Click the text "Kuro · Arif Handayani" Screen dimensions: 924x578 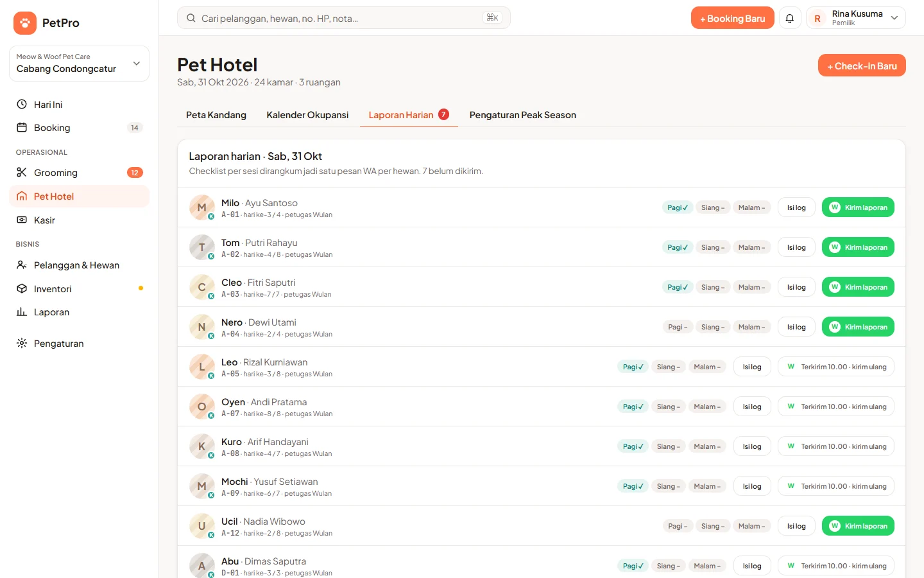265,442
